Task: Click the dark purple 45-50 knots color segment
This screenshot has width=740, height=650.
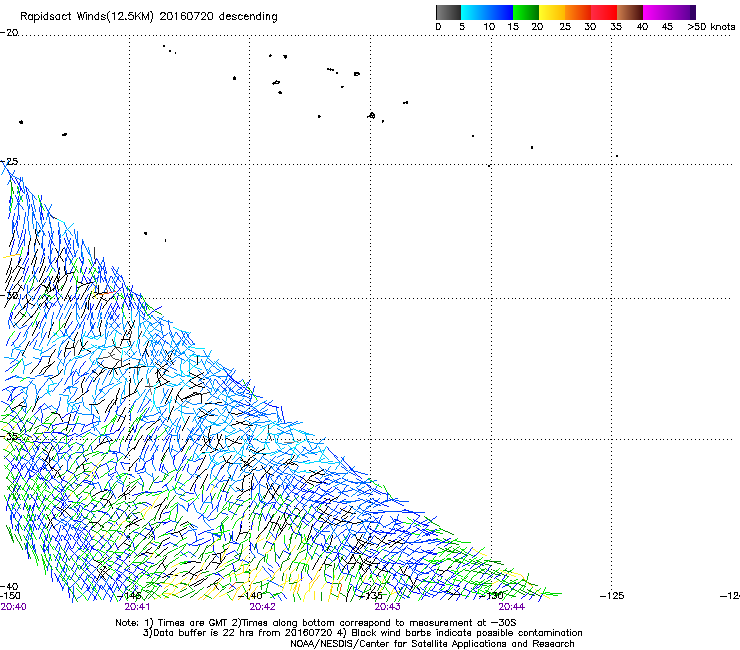Action: [x=682, y=12]
